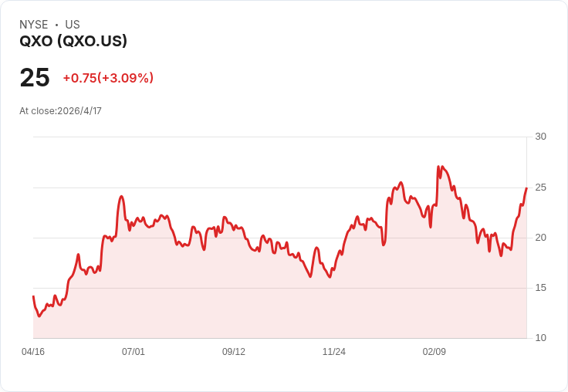Click the leftmost start of the price line
Image resolution: width=568 pixels, height=392 pixels.
33,296
